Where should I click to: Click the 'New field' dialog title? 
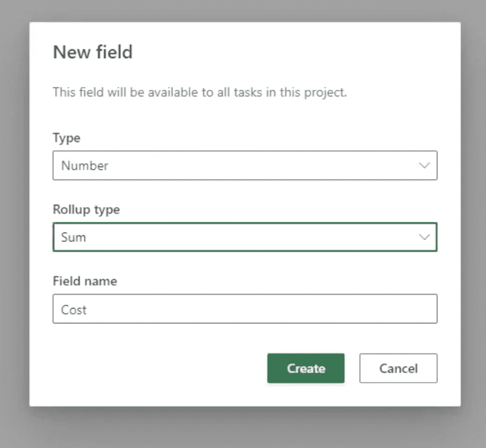93,52
